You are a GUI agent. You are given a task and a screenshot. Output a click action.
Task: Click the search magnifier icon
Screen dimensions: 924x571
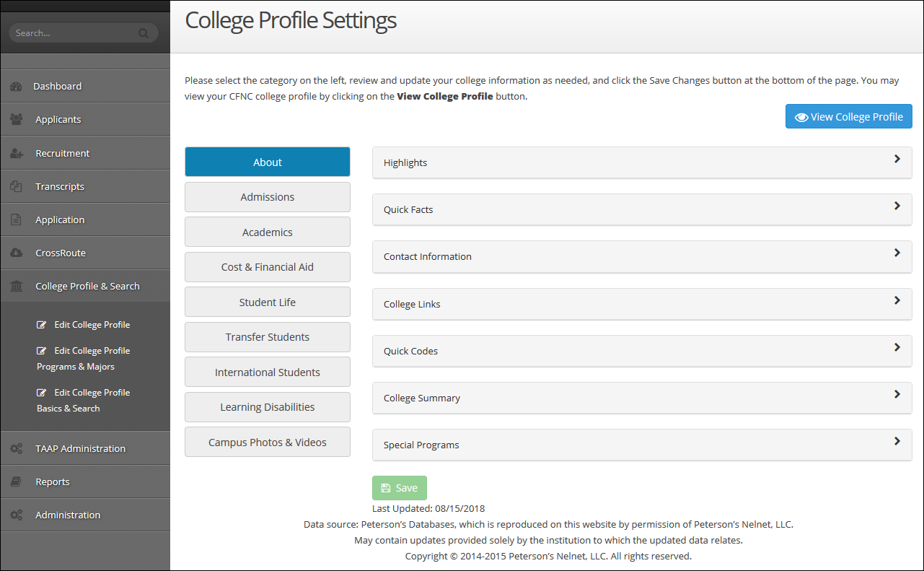click(x=144, y=32)
